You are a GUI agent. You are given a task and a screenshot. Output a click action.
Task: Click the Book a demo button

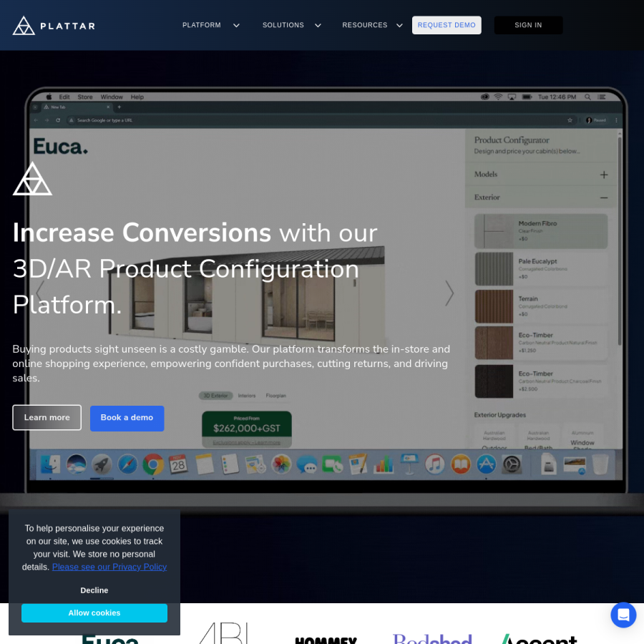(127, 418)
